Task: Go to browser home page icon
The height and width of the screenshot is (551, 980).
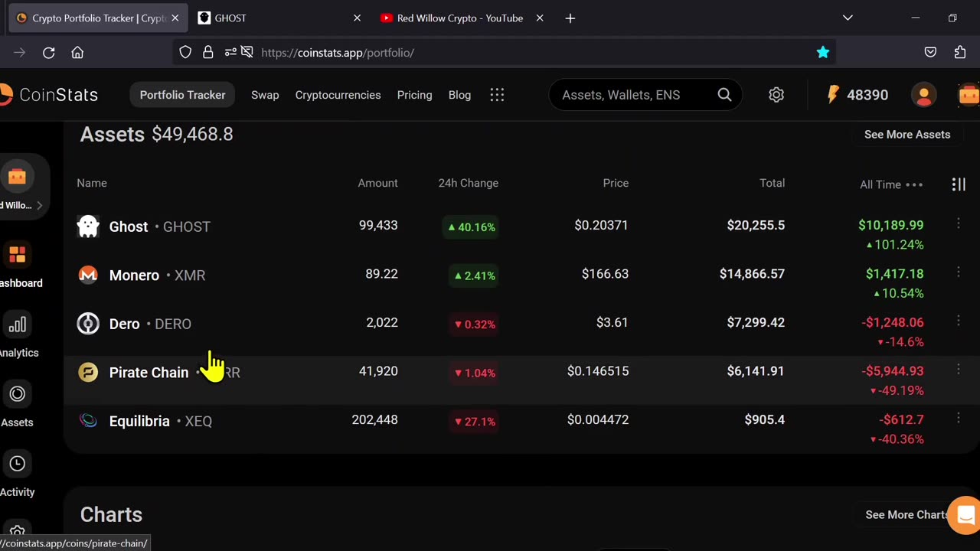Action: coord(77,53)
